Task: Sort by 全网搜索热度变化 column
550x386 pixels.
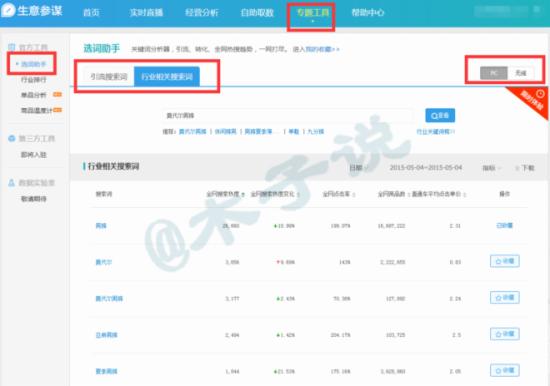Action: click(x=275, y=194)
